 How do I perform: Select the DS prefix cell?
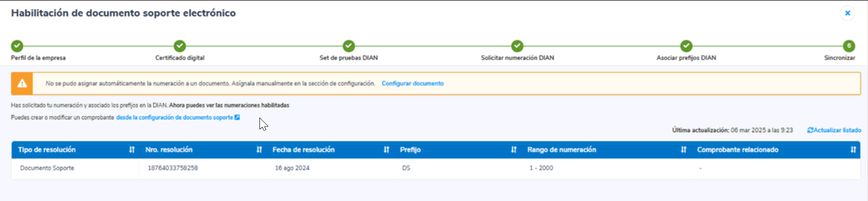coord(457,168)
